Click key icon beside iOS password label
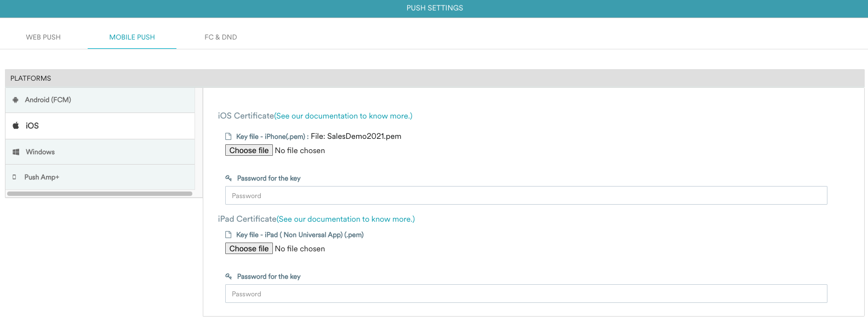 point(229,178)
